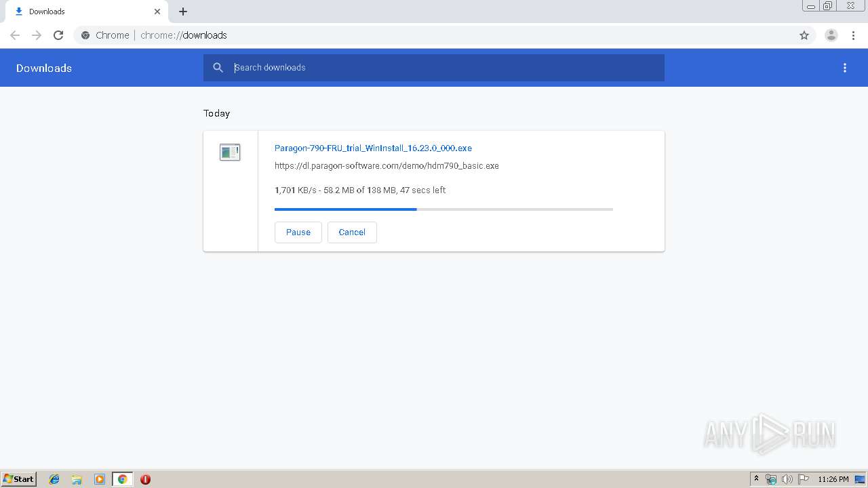The width and height of the screenshot is (868, 488).
Task: Pause the Paragon download
Action: point(298,232)
